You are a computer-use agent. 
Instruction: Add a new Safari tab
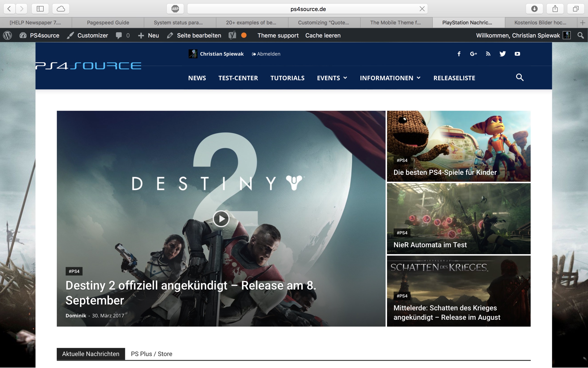tap(582, 23)
